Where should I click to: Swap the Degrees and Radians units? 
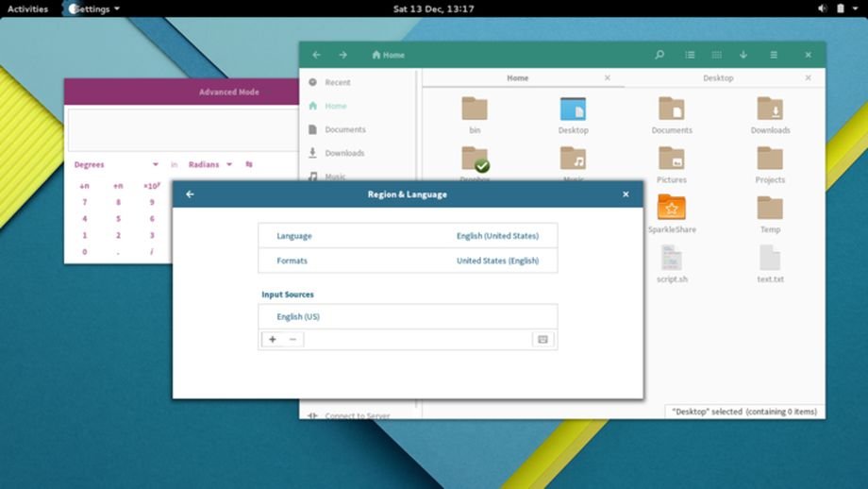[249, 164]
